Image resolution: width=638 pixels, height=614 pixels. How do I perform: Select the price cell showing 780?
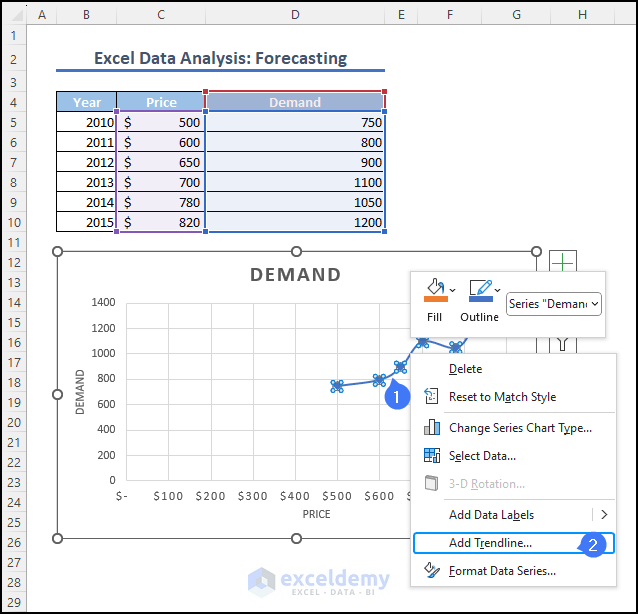[x=161, y=202]
